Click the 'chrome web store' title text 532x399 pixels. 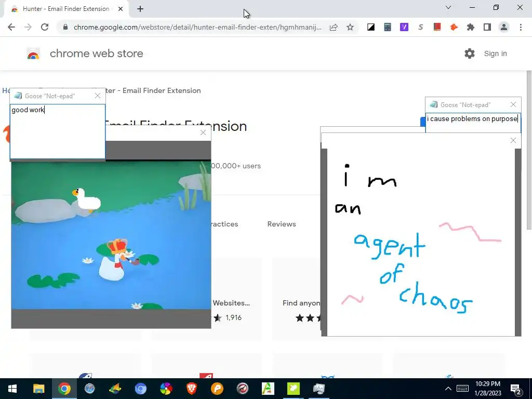[x=96, y=54]
